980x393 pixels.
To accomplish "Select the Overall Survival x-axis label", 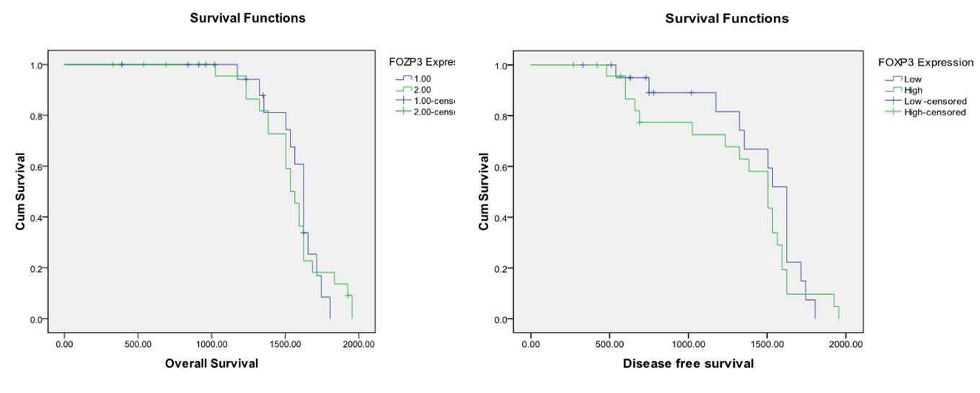I will click(211, 363).
